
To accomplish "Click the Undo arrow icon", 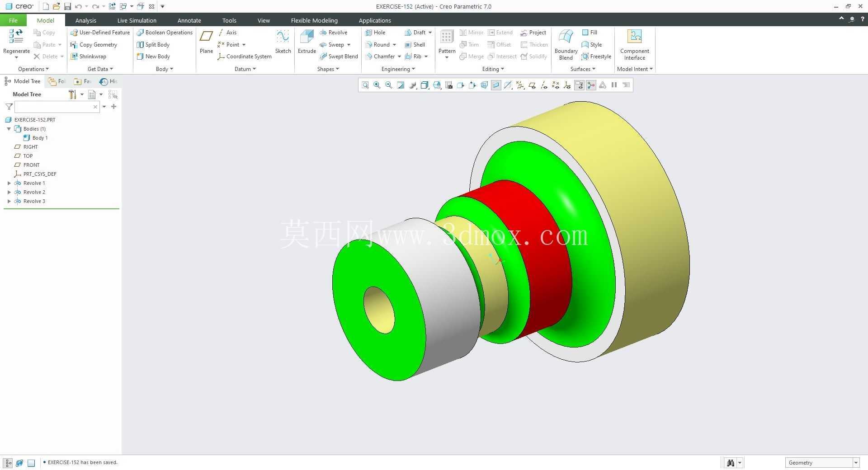I will (x=79, y=6).
